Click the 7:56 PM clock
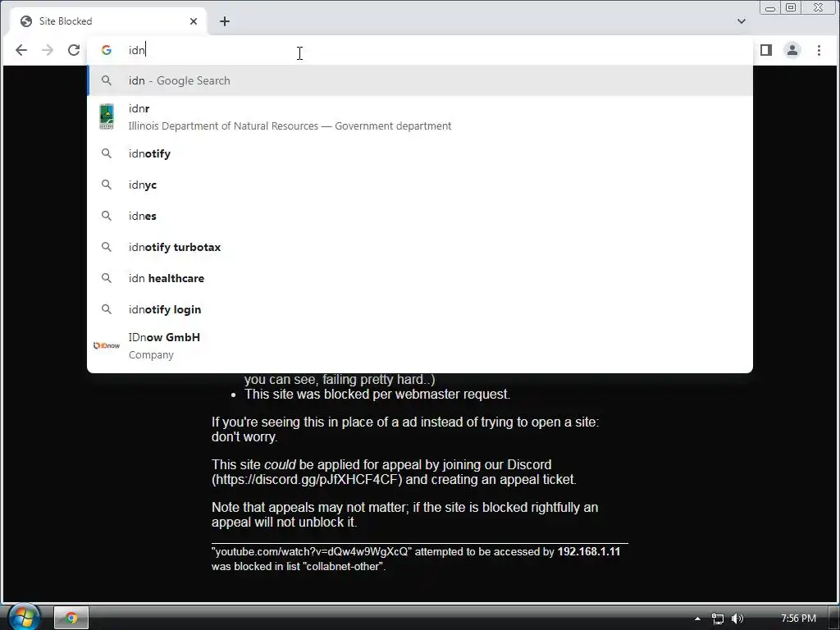840x630 pixels. (798, 619)
